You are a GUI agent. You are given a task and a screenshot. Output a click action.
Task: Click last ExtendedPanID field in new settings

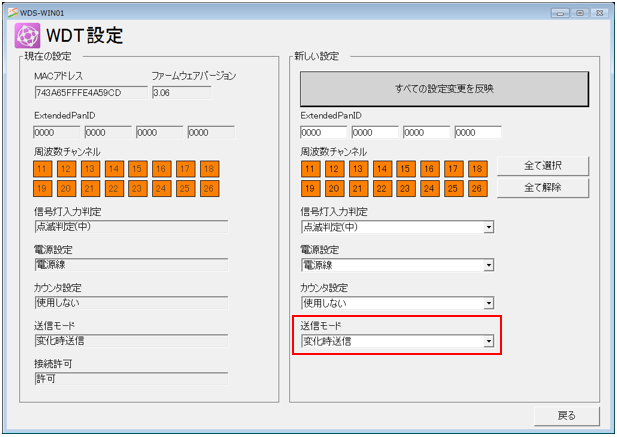tap(477, 132)
